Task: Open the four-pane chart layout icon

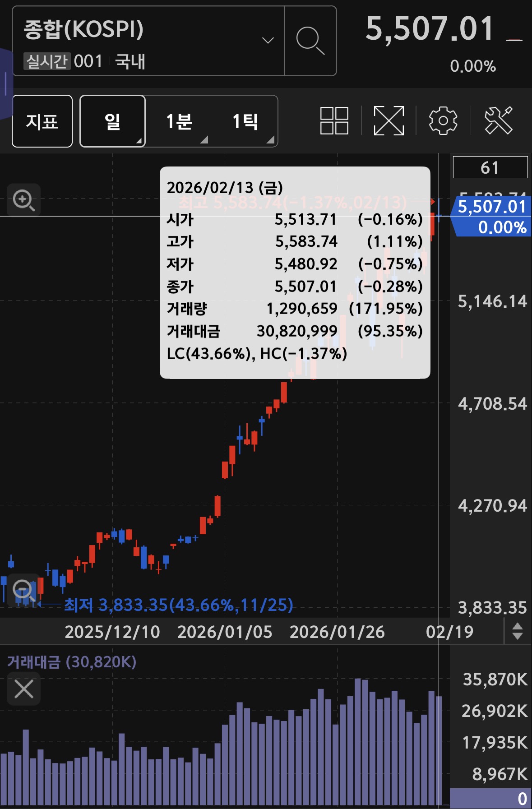Action: point(334,120)
